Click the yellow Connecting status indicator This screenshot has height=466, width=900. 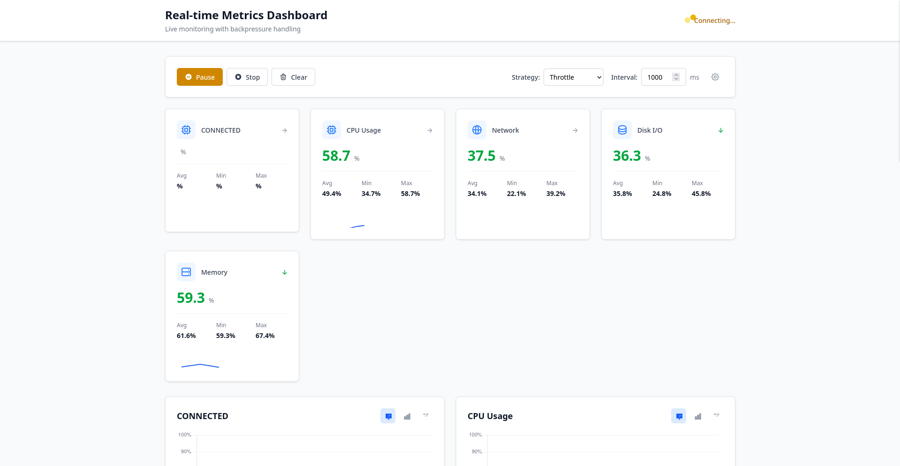[709, 20]
